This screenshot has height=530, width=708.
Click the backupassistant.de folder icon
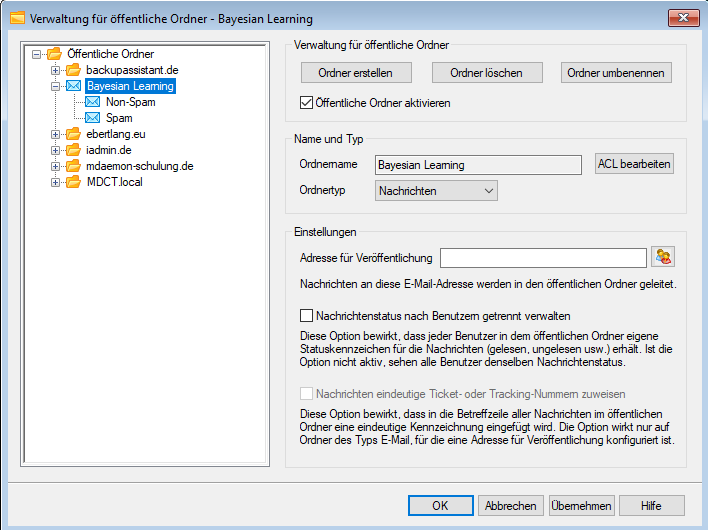[x=73, y=70]
